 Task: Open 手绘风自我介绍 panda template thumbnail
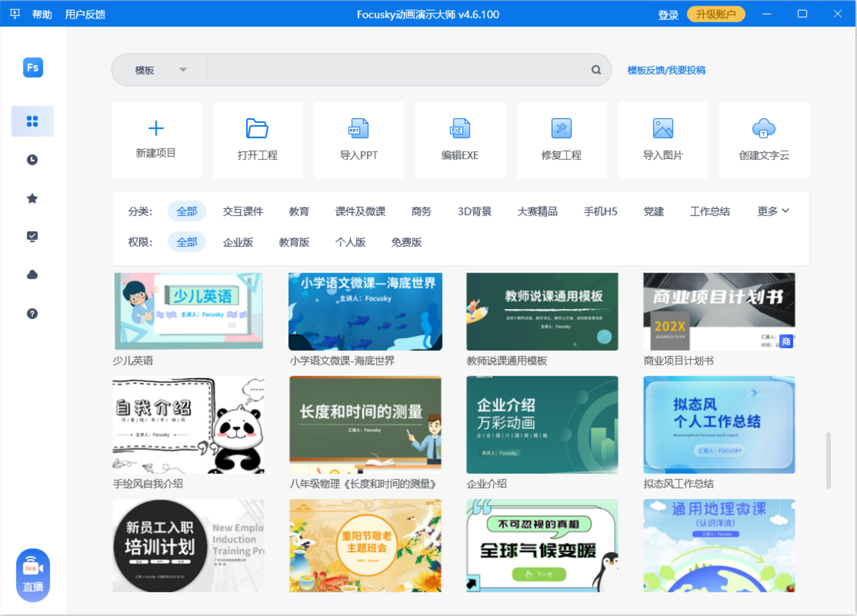(189, 425)
